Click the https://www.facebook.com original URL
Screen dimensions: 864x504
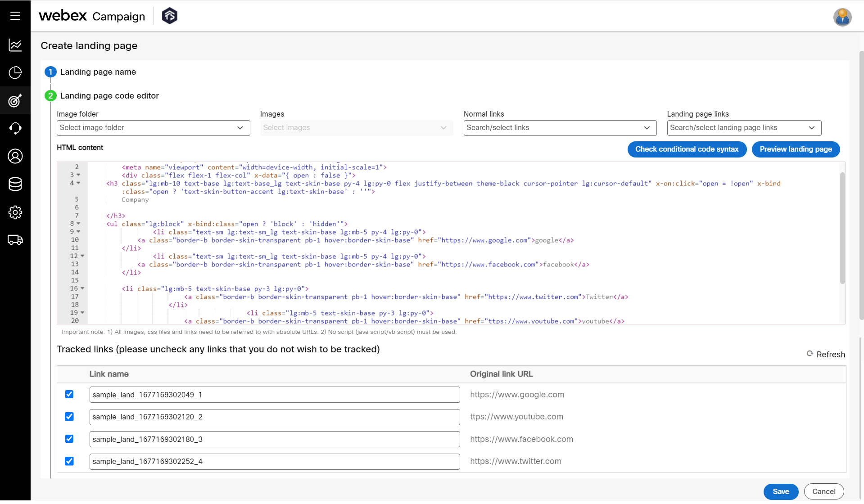tap(521, 439)
